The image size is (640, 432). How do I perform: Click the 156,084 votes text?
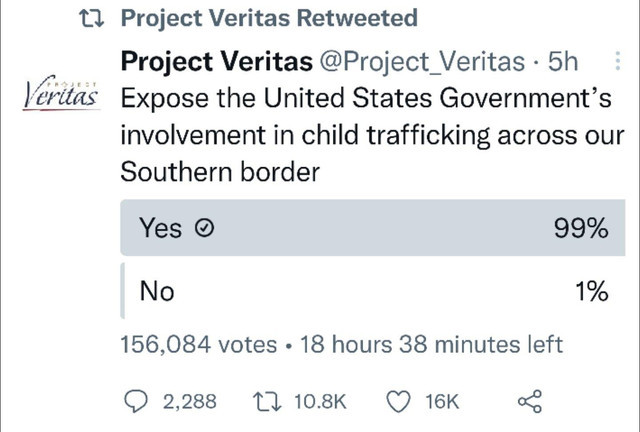[x=199, y=344]
